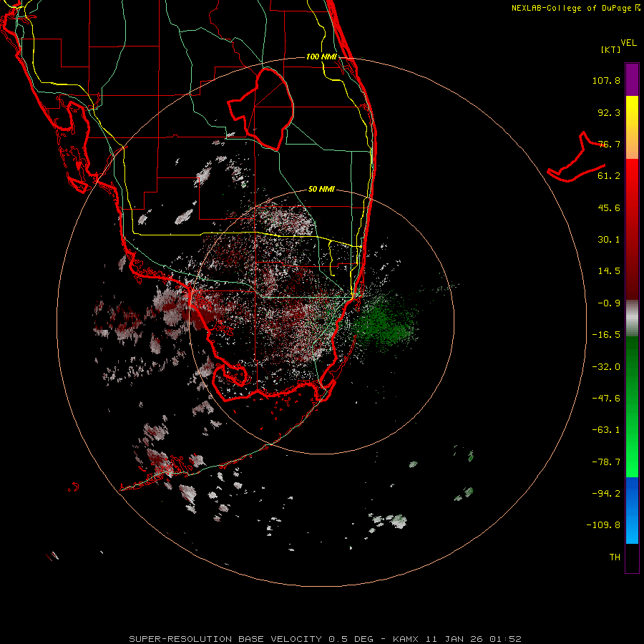The image size is (644, 644).
Task: Select the 61.2 legend value
Action: [x=609, y=176]
